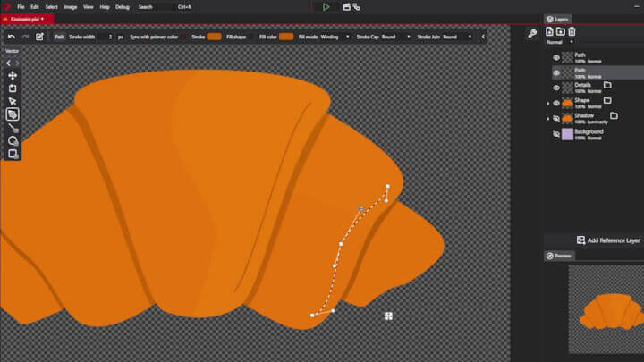The width and height of the screenshot is (644, 362).
Task: Toggle the Fill shape checkbox
Action: (x=250, y=37)
